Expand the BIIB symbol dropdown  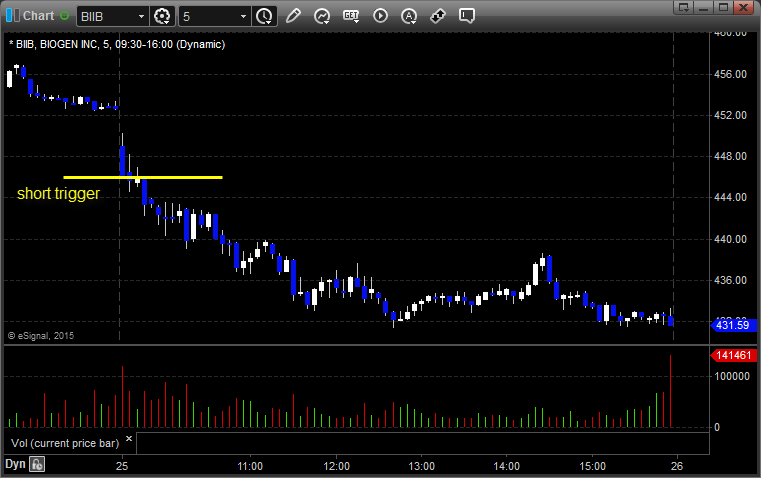point(141,16)
